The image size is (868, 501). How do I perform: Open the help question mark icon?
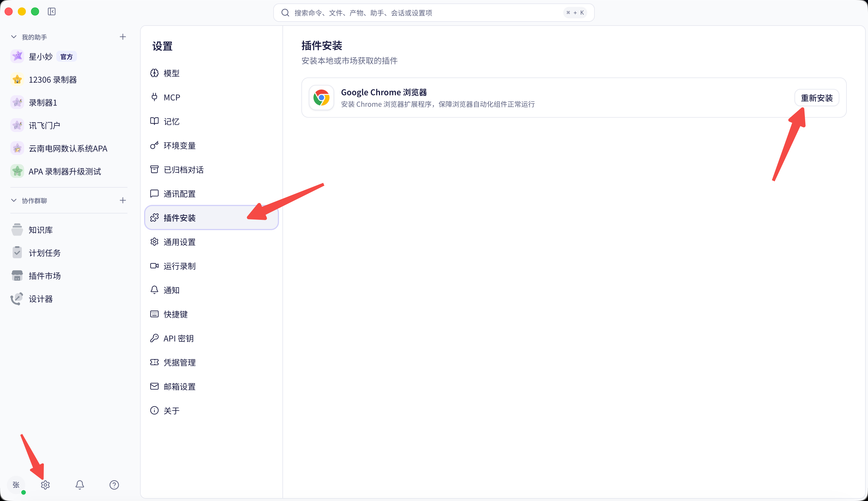pos(114,484)
